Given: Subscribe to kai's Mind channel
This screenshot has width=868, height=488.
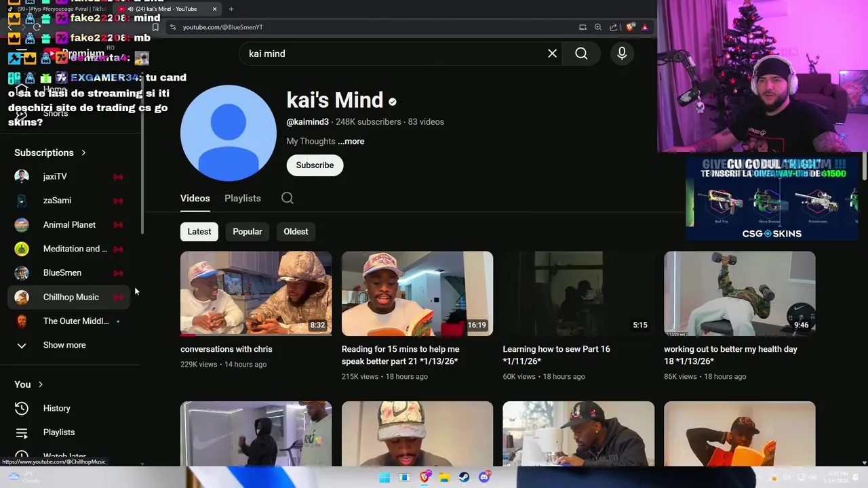Looking at the screenshot, I should click(x=315, y=165).
